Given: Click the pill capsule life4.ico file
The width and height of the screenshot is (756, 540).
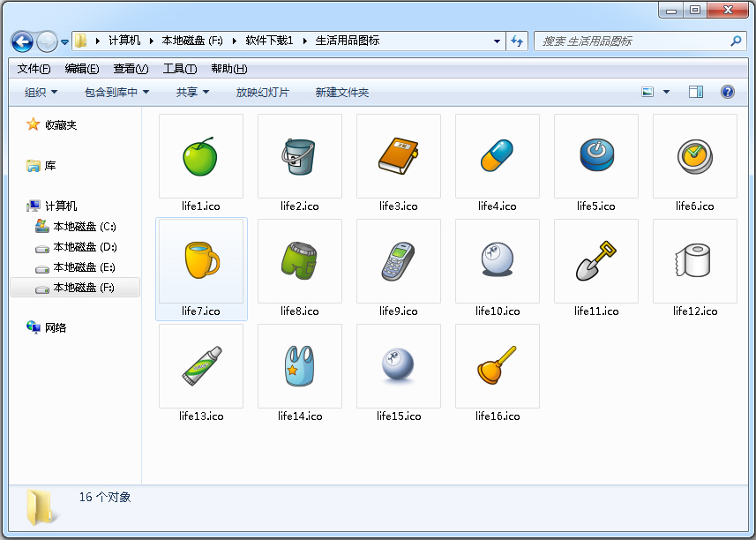Looking at the screenshot, I should coord(497,157).
